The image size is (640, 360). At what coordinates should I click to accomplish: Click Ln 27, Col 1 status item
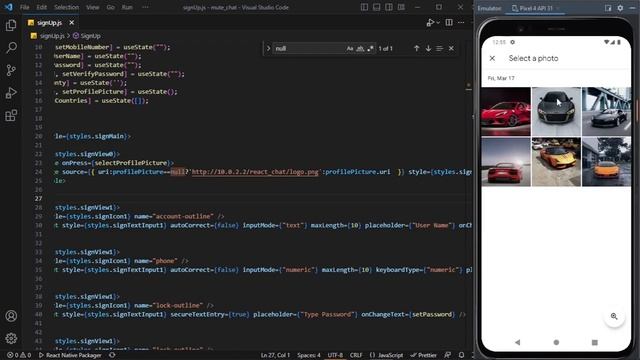click(275, 355)
